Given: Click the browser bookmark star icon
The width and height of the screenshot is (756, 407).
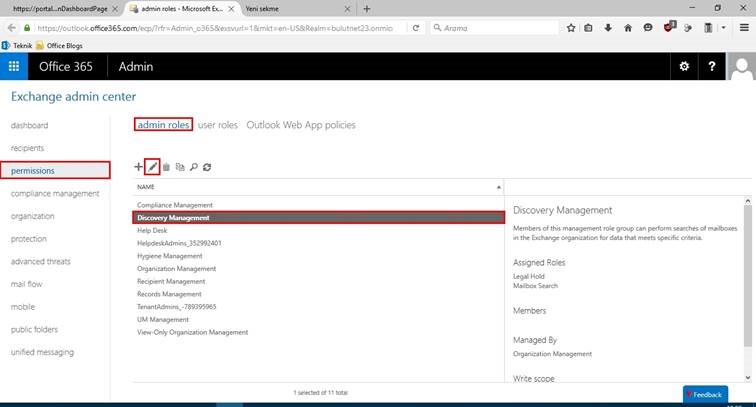Looking at the screenshot, I should 571,28.
